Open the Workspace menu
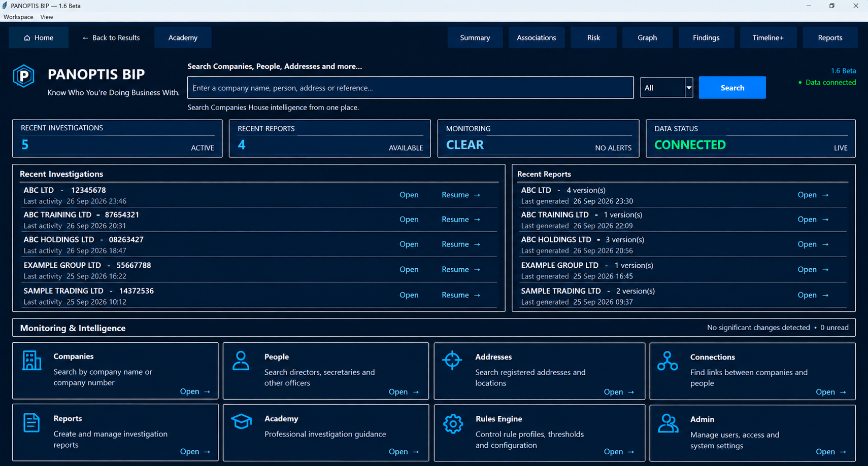868x466 pixels. click(x=18, y=17)
